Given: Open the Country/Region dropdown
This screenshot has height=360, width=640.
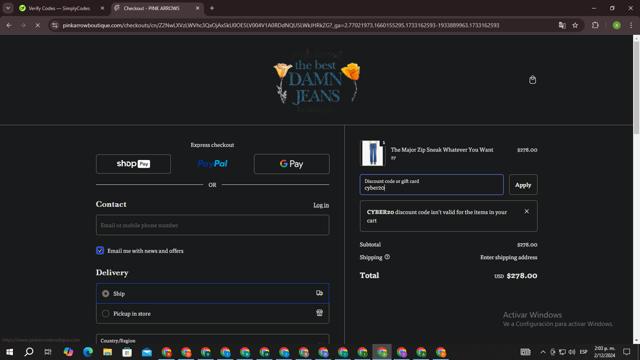Looking at the screenshot, I should tap(212, 340).
